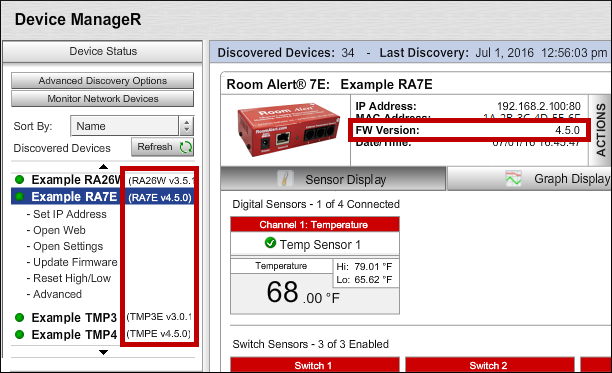The height and width of the screenshot is (373, 612).
Task: Click the green status dot for Example TMP3
Action: 20,318
